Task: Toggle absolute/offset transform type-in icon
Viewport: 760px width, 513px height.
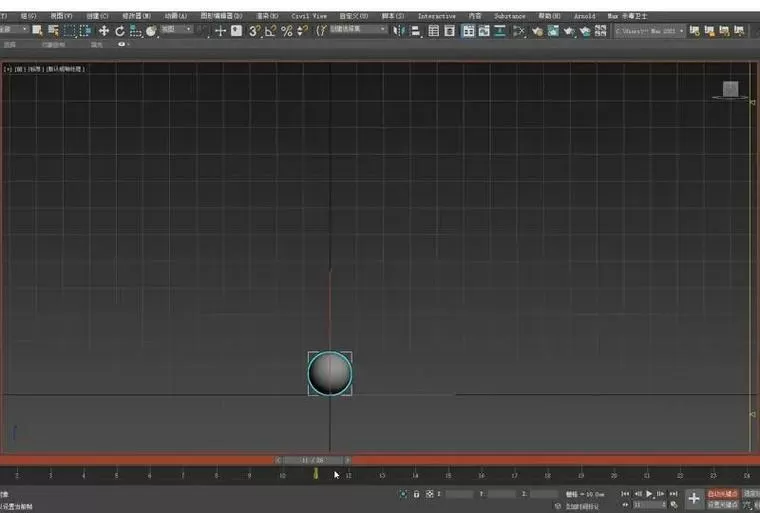Action: [429, 494]
